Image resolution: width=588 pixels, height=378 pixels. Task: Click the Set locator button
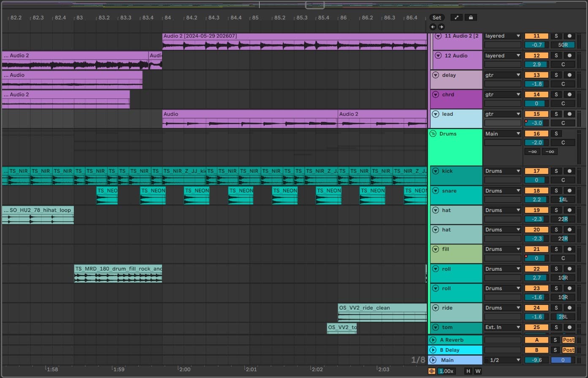[x=437, y=17]
